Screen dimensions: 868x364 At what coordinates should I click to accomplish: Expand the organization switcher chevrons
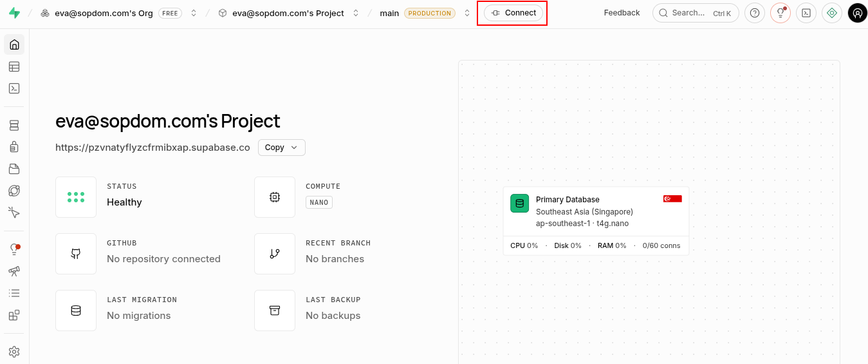194,13
